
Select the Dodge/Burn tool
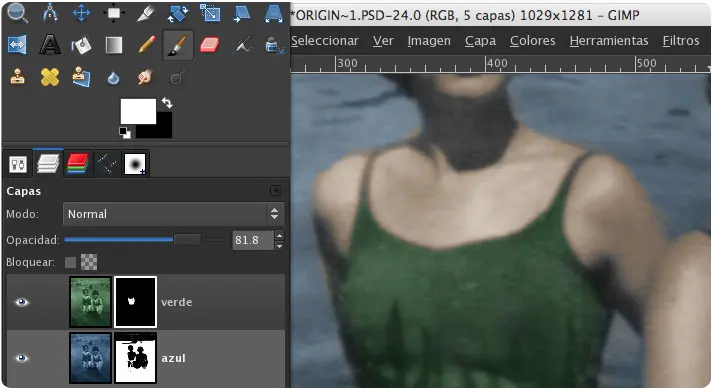tap(177, 78)
